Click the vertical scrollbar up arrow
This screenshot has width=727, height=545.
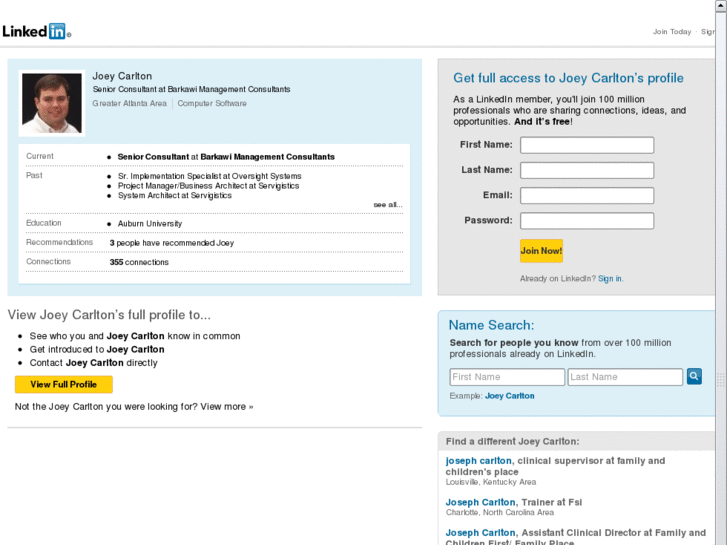[721, 4]
